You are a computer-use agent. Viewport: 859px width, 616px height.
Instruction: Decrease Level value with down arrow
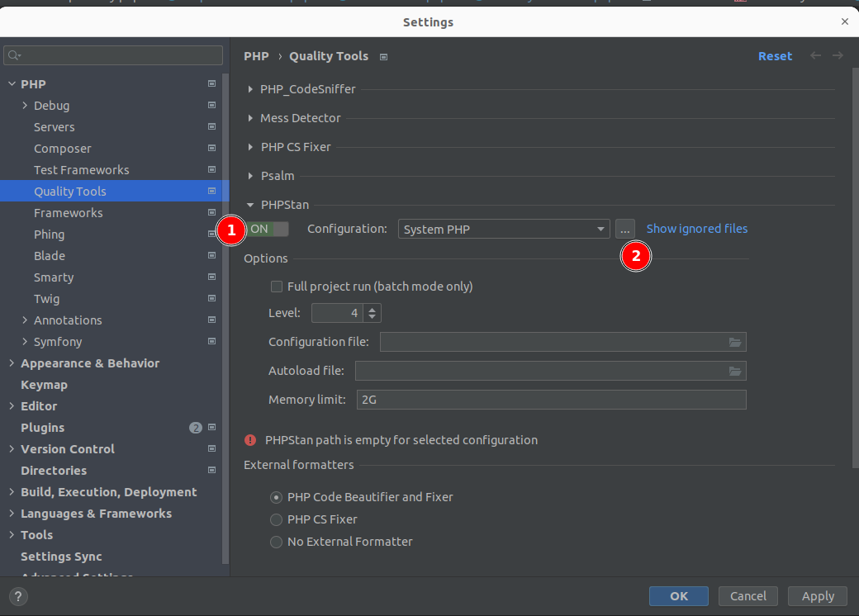tap(372, 316)
